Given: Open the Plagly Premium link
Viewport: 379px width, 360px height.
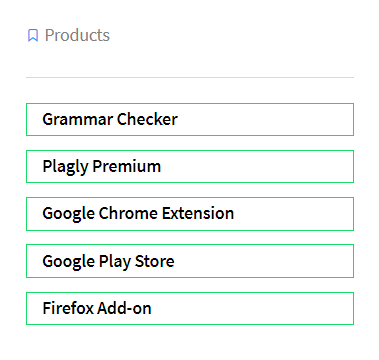Looking at the screenshot, I should click(x=190, y=166).
